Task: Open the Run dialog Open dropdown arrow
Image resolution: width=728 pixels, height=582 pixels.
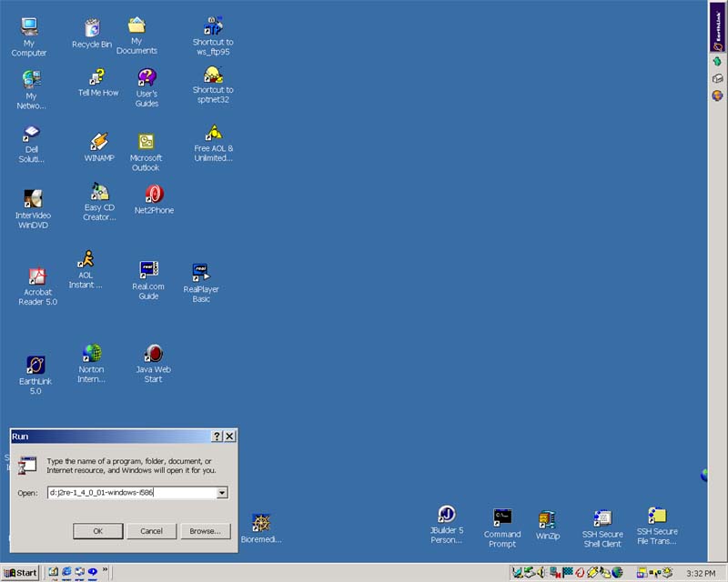Action: [222, 492]
